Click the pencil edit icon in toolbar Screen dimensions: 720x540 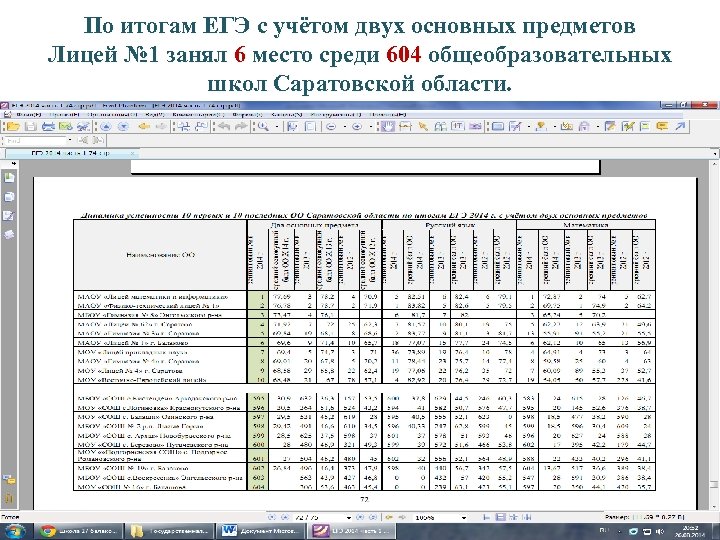tap(610, 126)
